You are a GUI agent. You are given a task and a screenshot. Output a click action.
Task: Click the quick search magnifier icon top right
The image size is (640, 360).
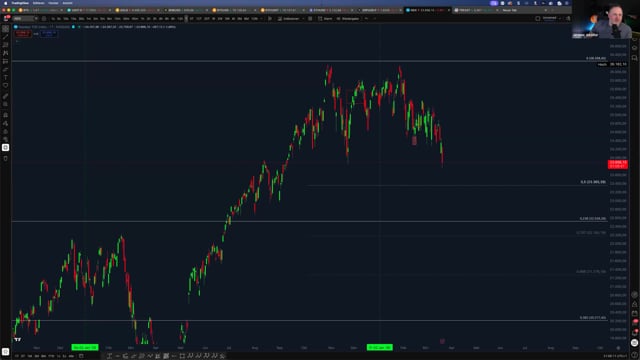point(568,18)
